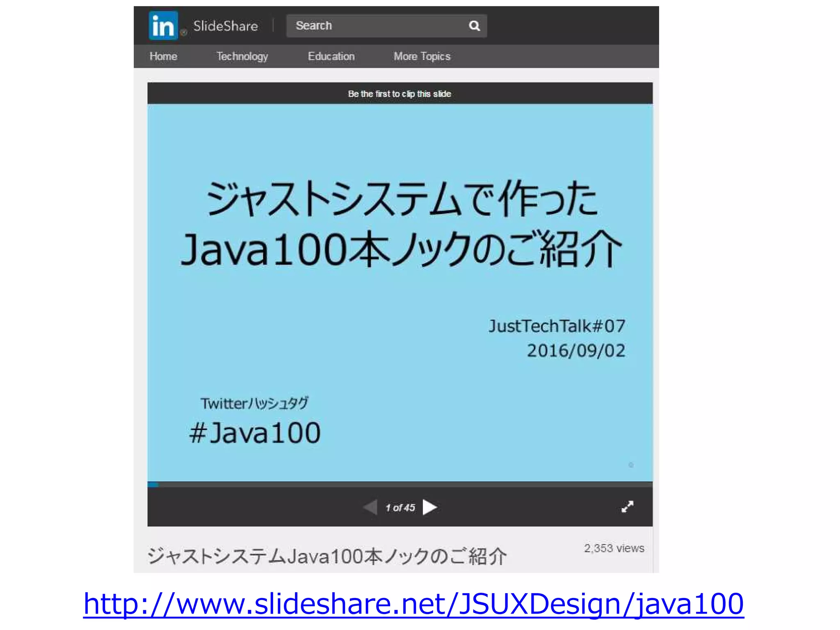Focus the Search input field
Image resolution: width=840 pixels, height=630 pixels.
click(x=386, y=26)
